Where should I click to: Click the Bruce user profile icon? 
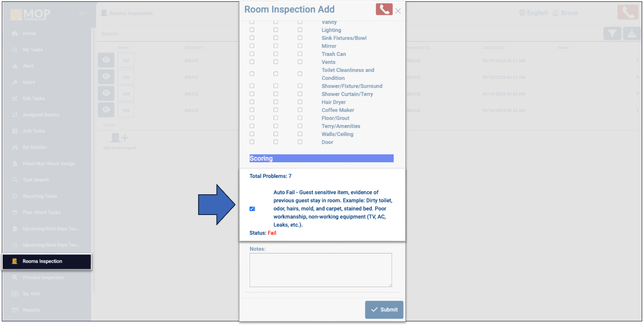coord(556,13)
